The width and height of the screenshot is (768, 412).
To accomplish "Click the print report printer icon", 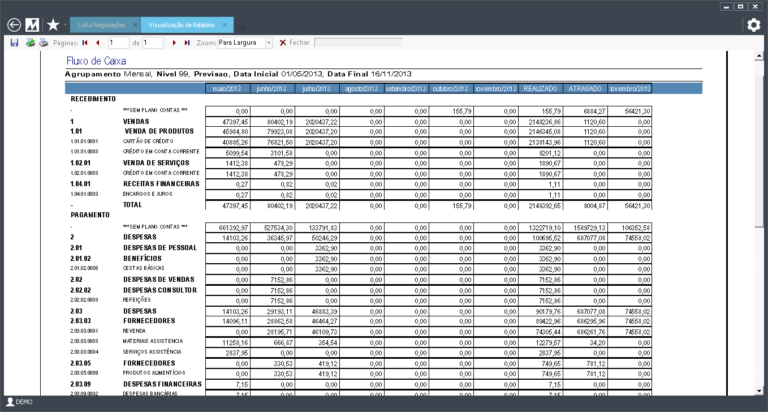I will tap(43, 43).
